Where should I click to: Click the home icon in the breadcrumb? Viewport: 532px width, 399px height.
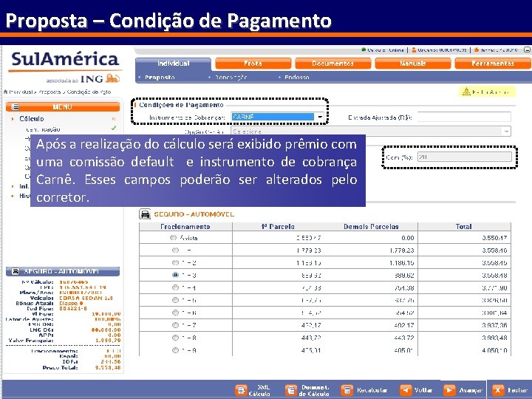tap(5, 92)
